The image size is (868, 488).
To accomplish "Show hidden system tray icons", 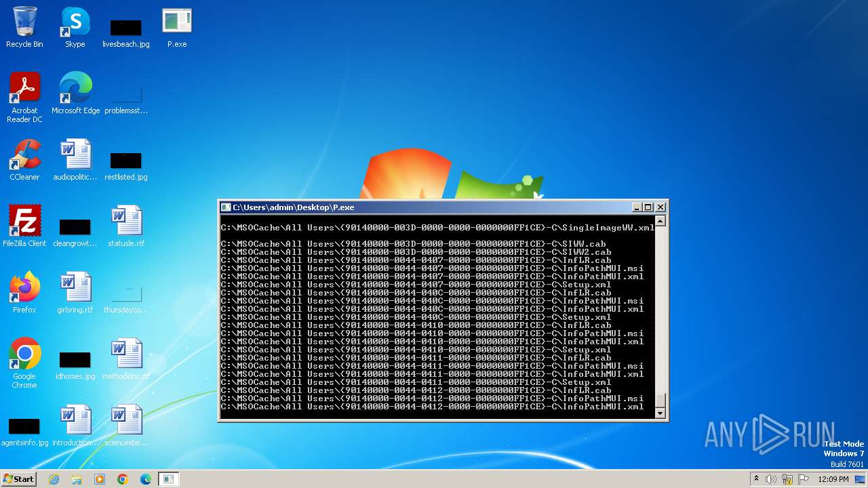I will (x=756, y=479).
